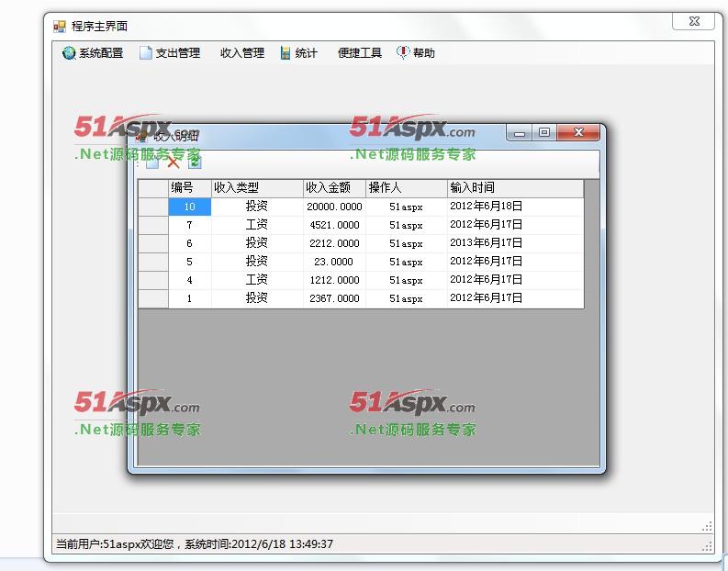Sort by the 编号 column header
Image resolution: width=728 pixels, height=571 pixels.
[x=189, y=188]
